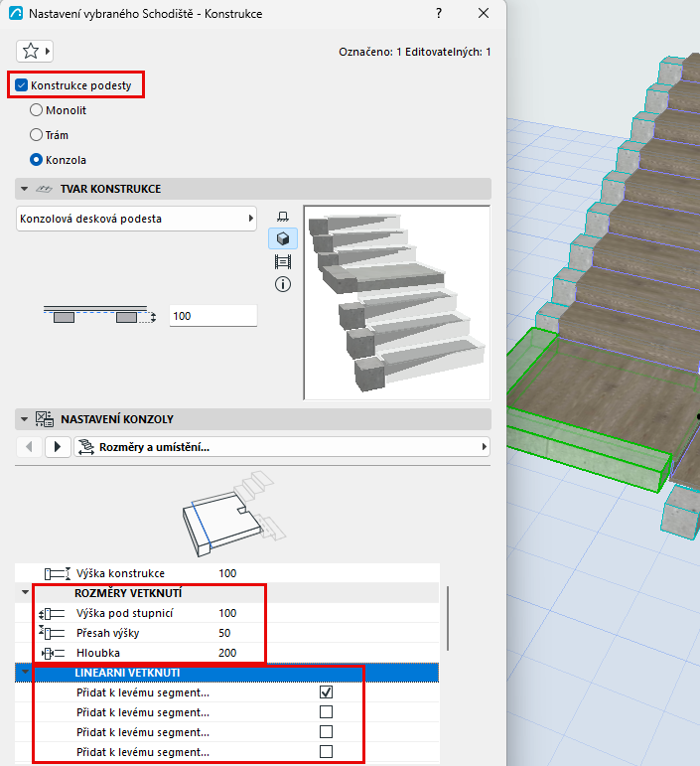Click the NASTAVENÍ KONZOLY settings icon
Screen dimensions: 700x766
45,419
